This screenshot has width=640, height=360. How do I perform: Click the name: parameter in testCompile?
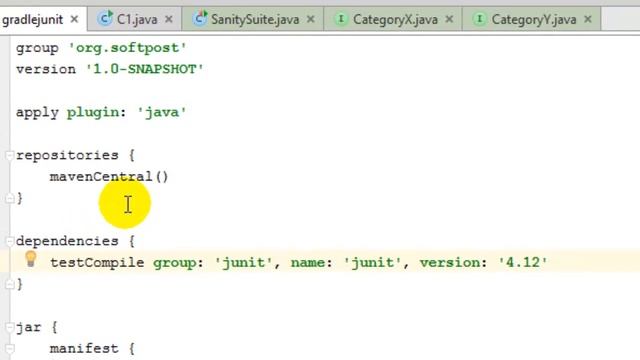coord(312,262)
